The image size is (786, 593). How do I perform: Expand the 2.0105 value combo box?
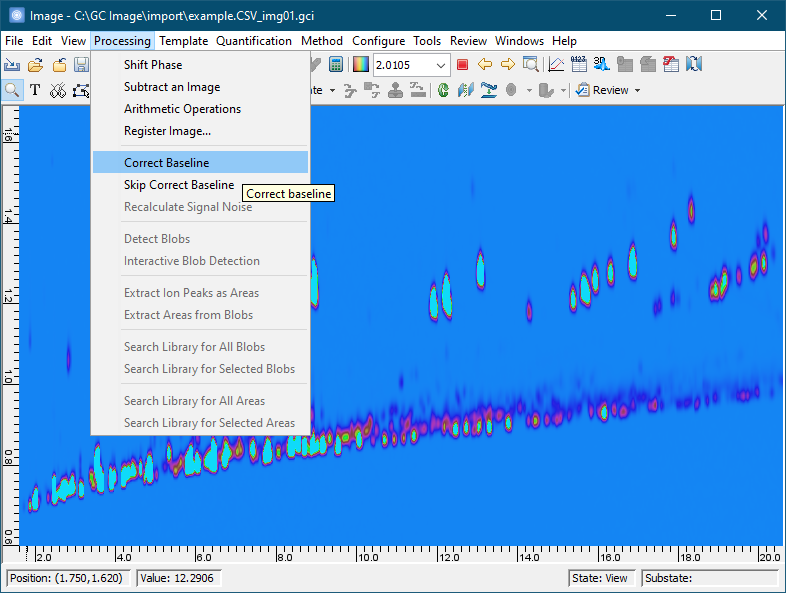point(441,65)
